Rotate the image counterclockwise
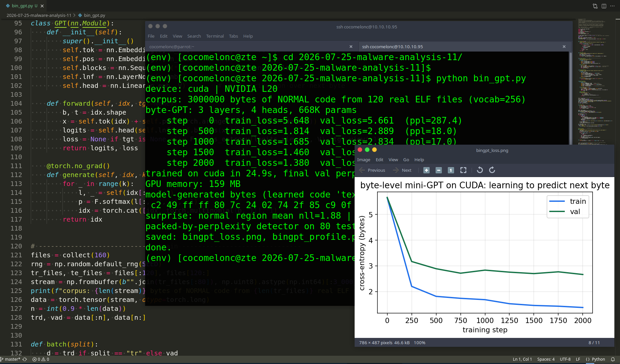 480,170
